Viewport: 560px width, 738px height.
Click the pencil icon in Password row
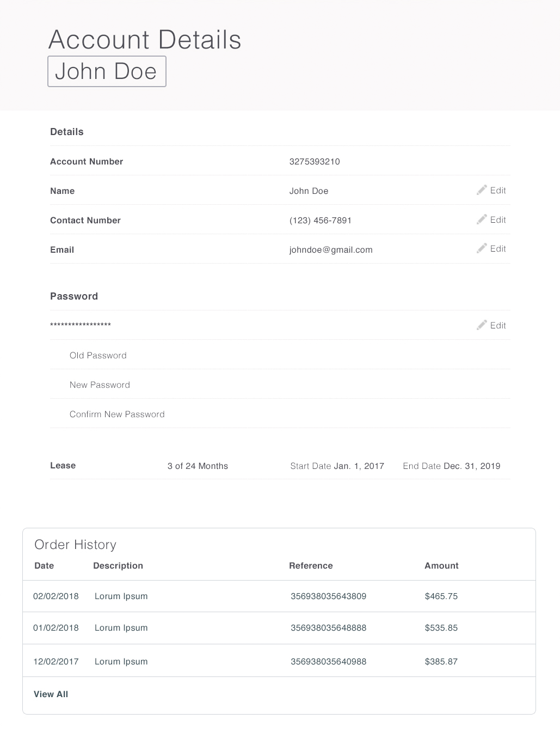click(x=482, y=325)
